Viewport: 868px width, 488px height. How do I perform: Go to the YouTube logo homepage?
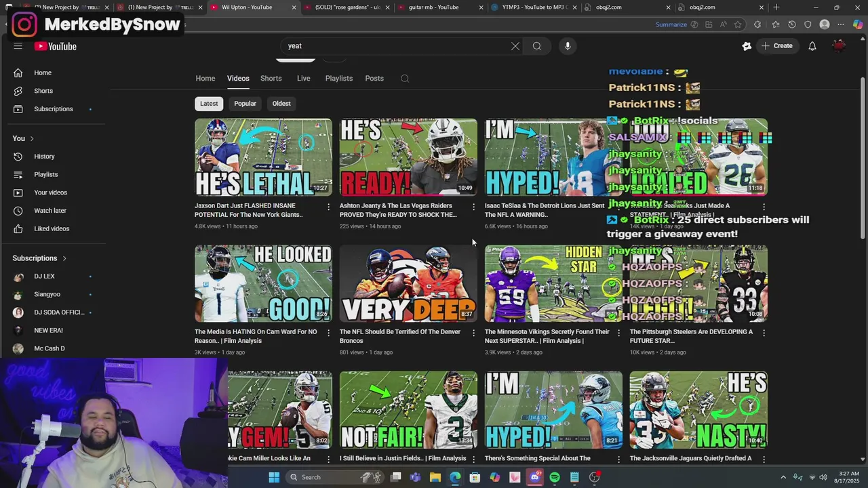(56, 46)
